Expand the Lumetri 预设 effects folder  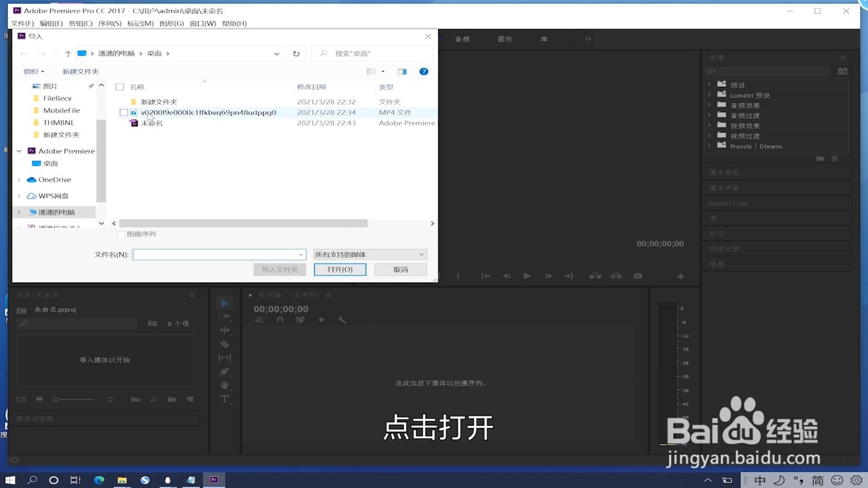click(710, 95)
